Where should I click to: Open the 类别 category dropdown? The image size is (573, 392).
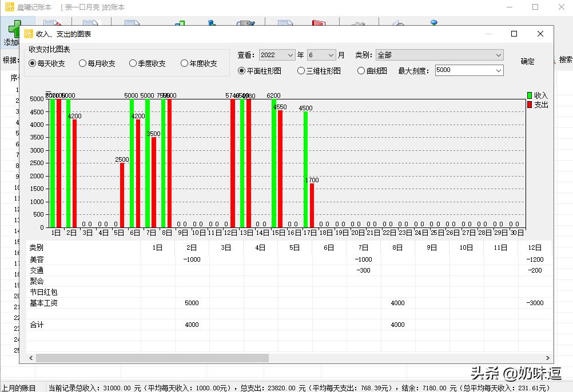pos(498,55)
